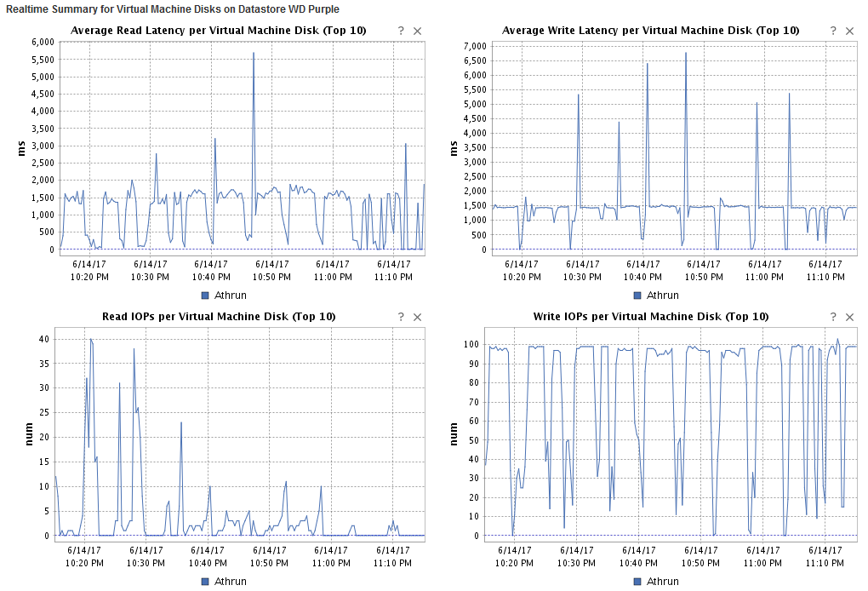Screen dimensions: 868x591
Task: Close the Read IOPs chart
Action: 417,316
